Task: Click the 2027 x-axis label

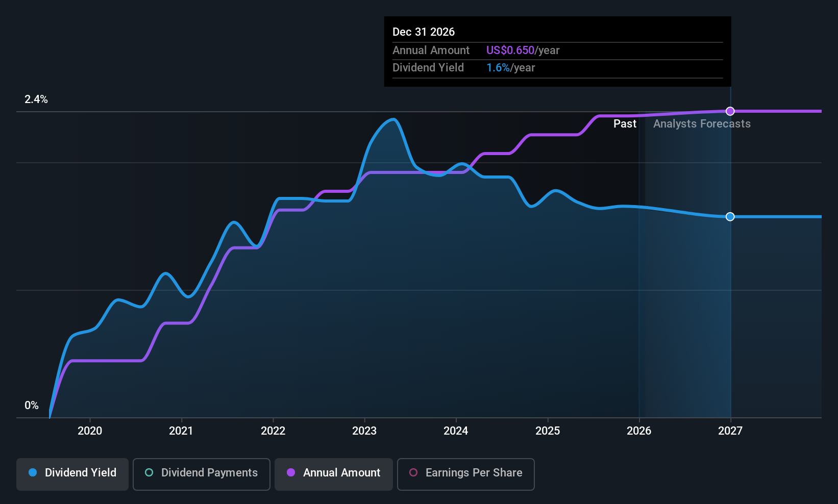Action: click(x=730, y=431)
